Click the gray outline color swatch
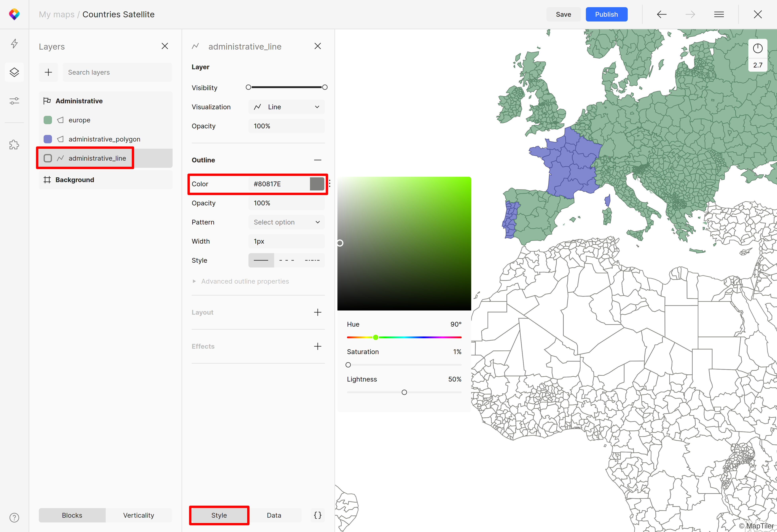 pyautogui.click(x=317, y=184)
